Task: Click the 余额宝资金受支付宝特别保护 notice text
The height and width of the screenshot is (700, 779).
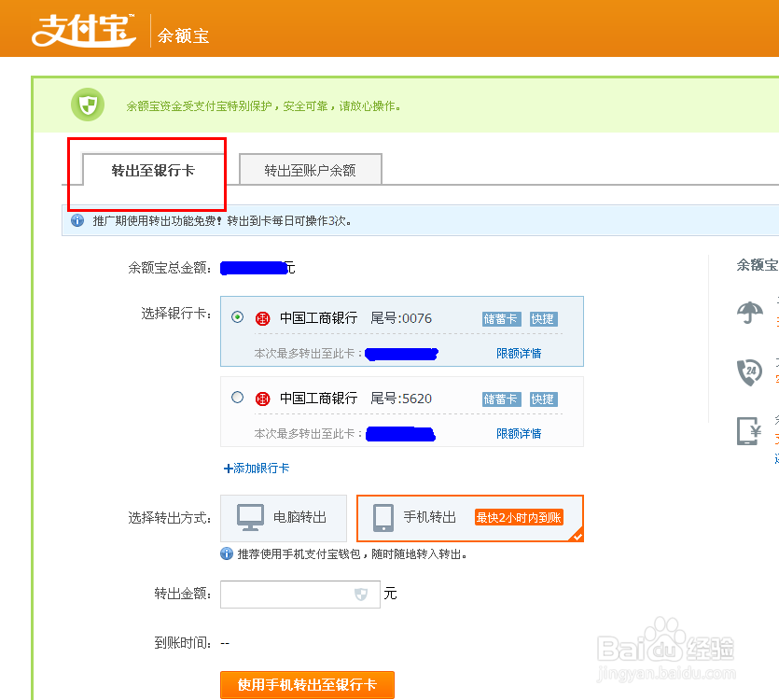Action: tap(263, 105)
